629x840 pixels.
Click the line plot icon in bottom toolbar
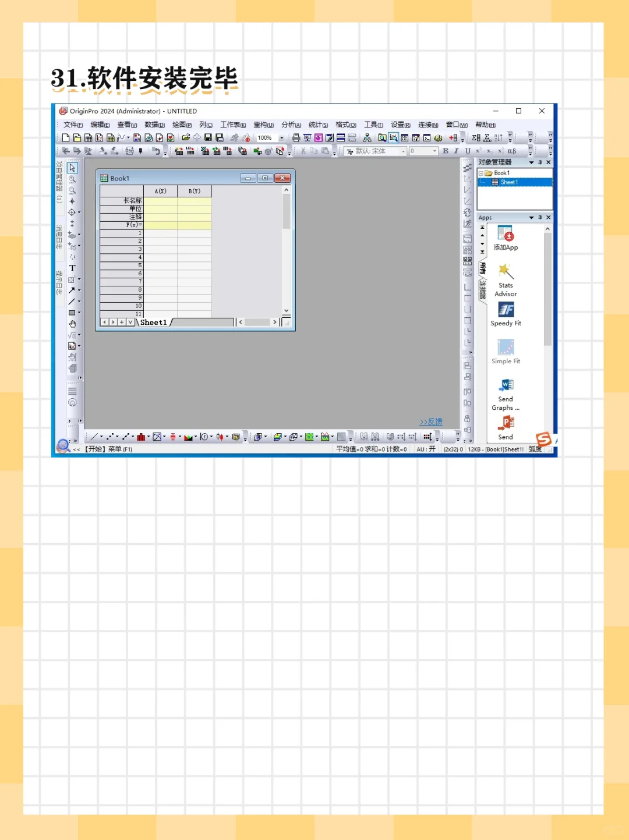(94, 437)
